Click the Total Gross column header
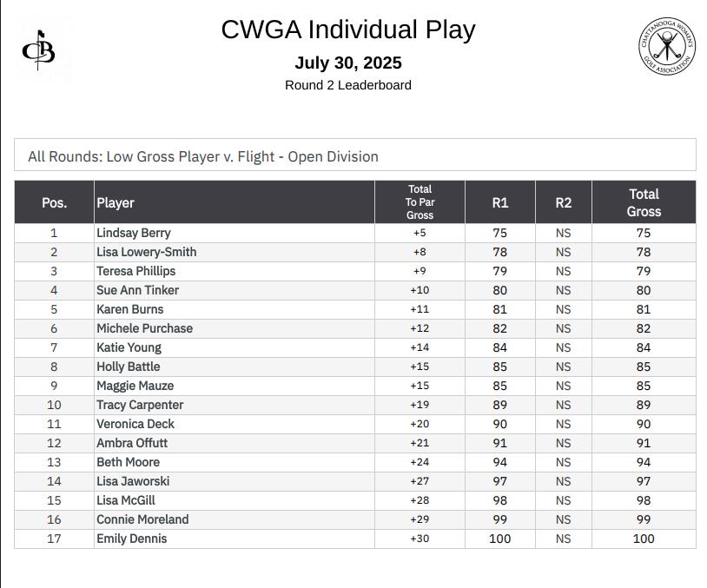Screen dimensions: 707x588 [x=644, y=202]
